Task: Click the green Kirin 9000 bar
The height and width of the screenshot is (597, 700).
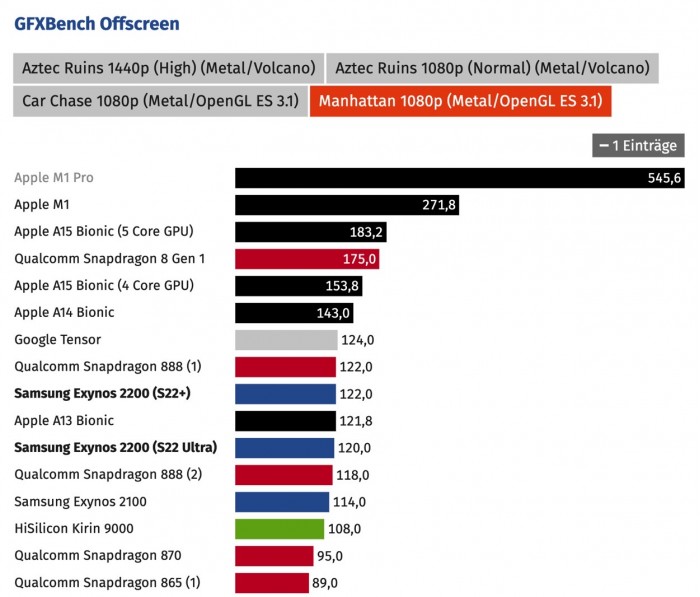Action: [x=279, y=529]
